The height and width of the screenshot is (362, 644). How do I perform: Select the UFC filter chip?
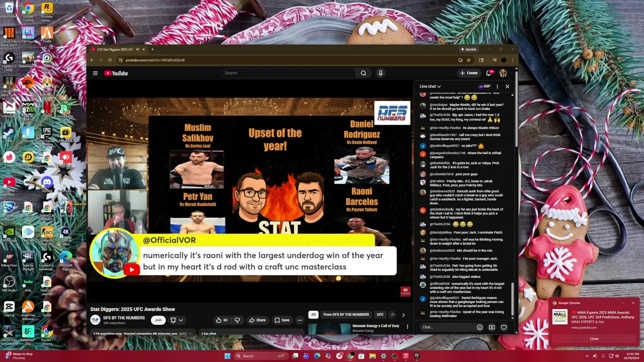coord(380,315)
